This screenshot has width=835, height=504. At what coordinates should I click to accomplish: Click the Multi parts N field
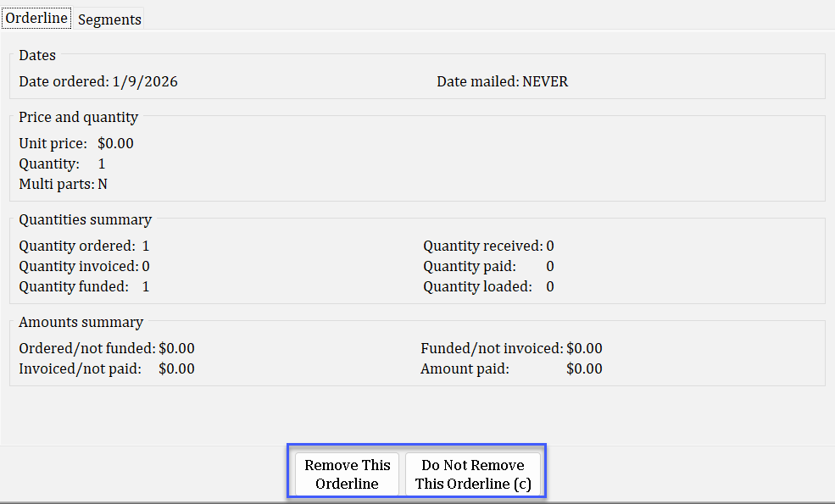[x=103, y=184]
